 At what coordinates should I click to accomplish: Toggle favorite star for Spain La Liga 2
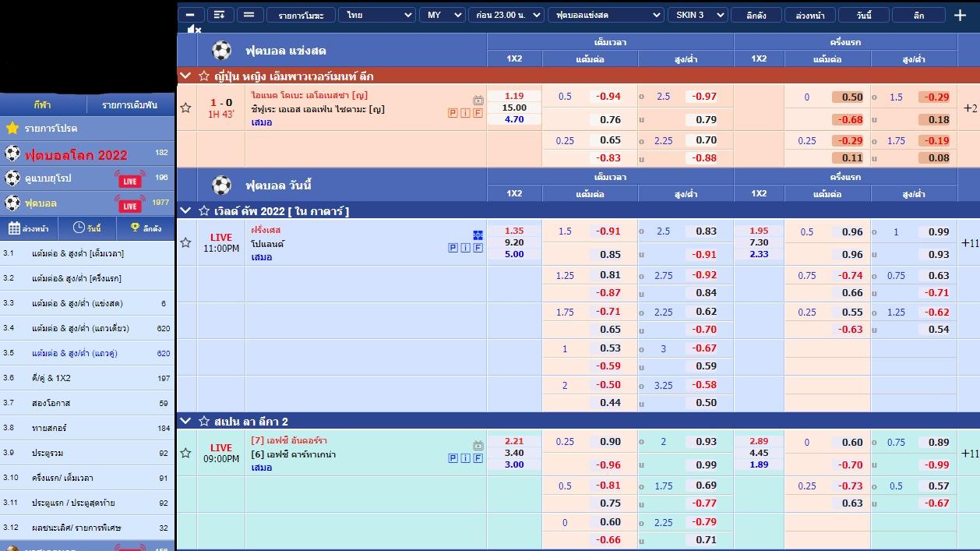coord(204,421)
